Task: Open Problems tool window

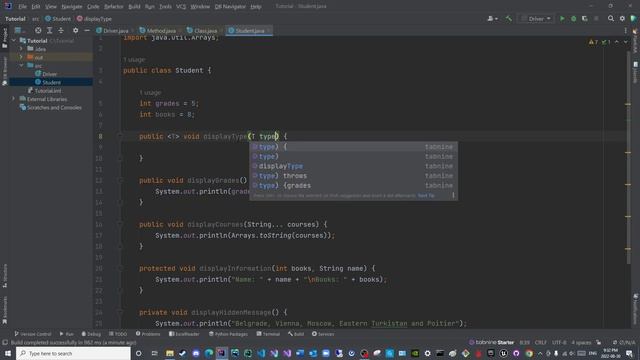Action: [x=148, y=334]
